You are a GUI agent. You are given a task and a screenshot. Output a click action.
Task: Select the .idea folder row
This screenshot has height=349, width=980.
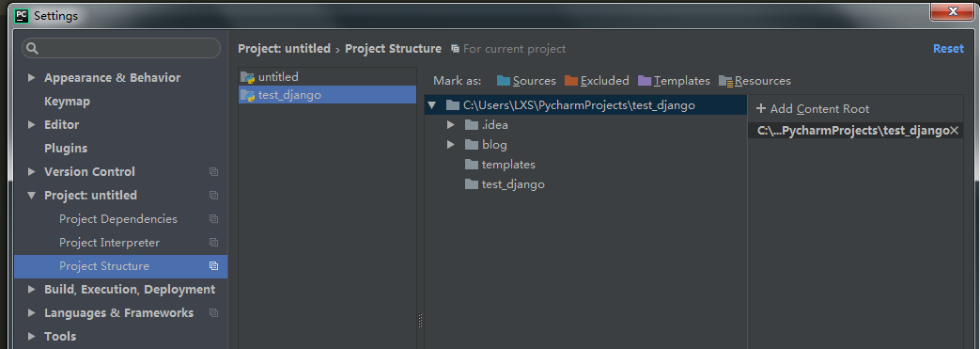tap(585, 125)
